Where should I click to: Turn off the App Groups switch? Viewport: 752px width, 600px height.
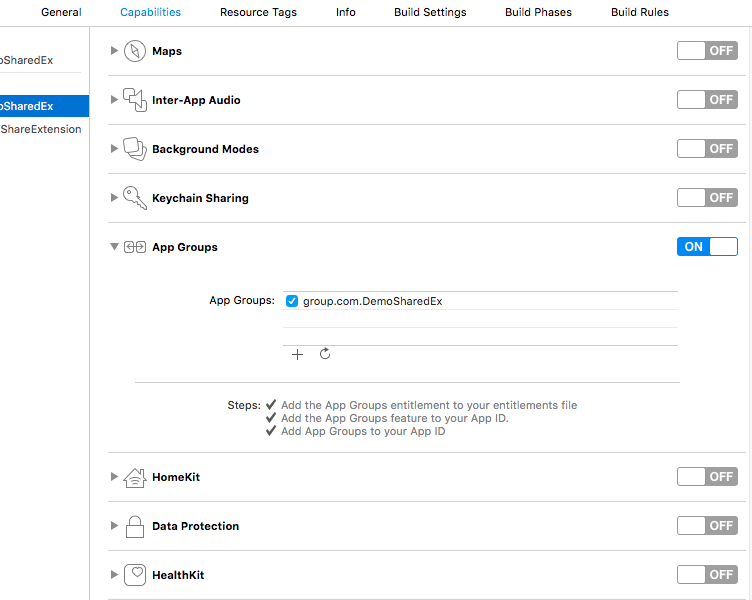tap(707, 247)
